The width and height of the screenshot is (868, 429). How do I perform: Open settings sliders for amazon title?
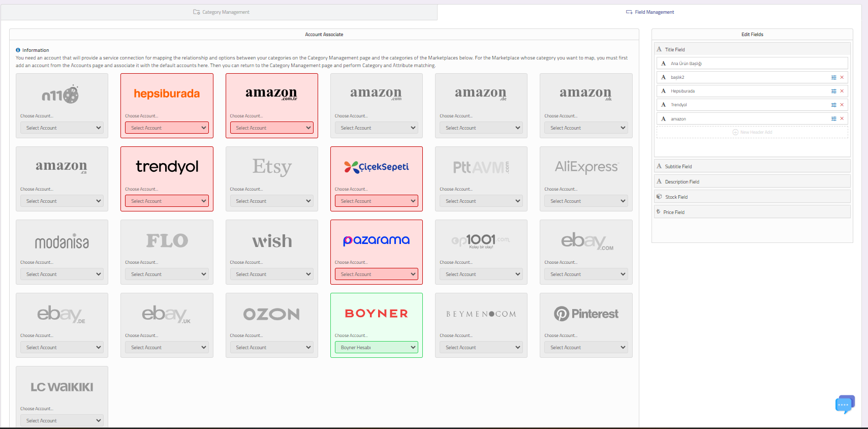pos(833,118)
